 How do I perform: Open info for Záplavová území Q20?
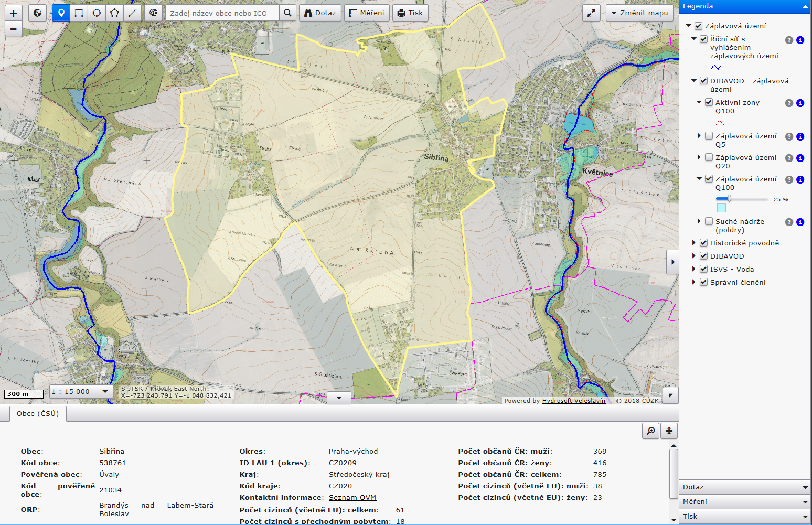800,158
